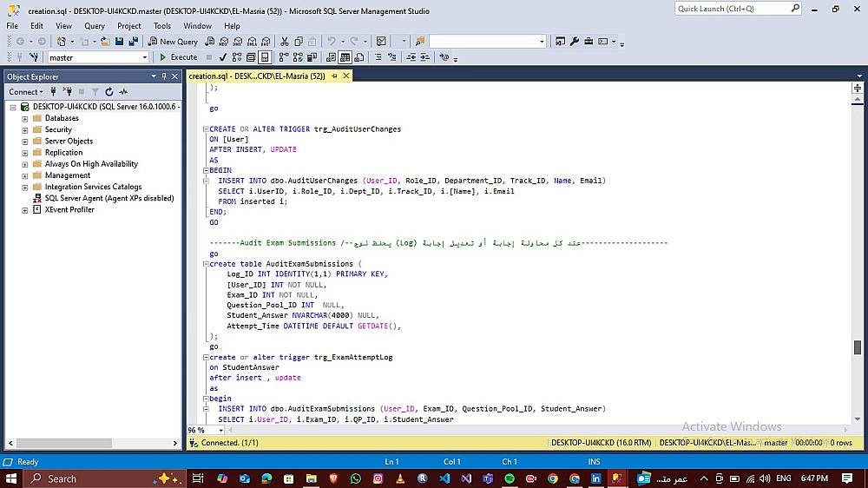The image size is (868, 488).
Task: Toggle Results to Grid output mode
Action: pyautogui.click(x=345, y=57)
